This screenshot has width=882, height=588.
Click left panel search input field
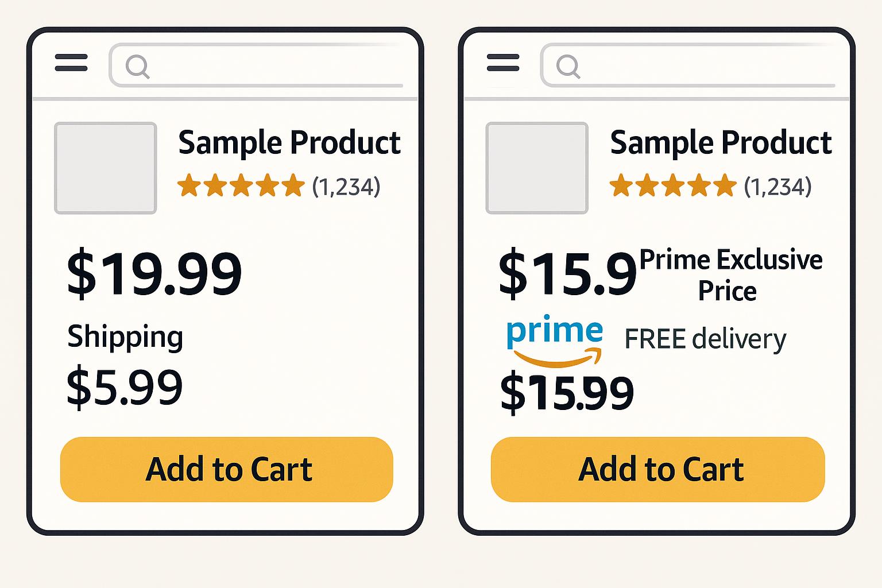click(x=270, y=65)
